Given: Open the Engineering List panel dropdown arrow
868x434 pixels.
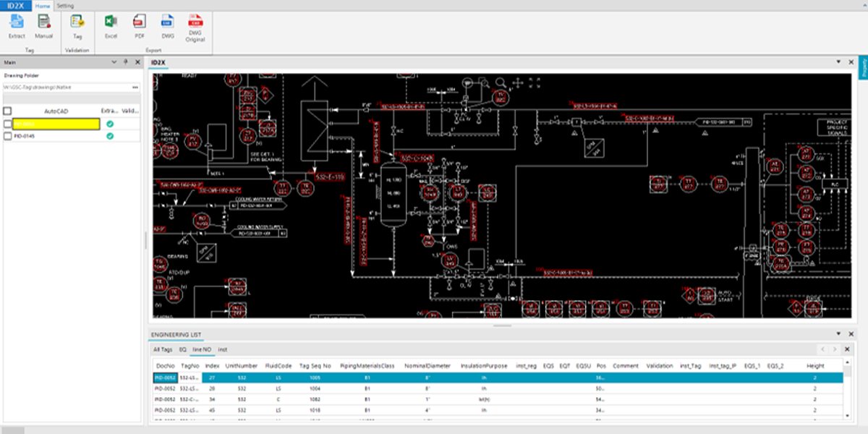Looking at the screenshot, I should (838, 334).
